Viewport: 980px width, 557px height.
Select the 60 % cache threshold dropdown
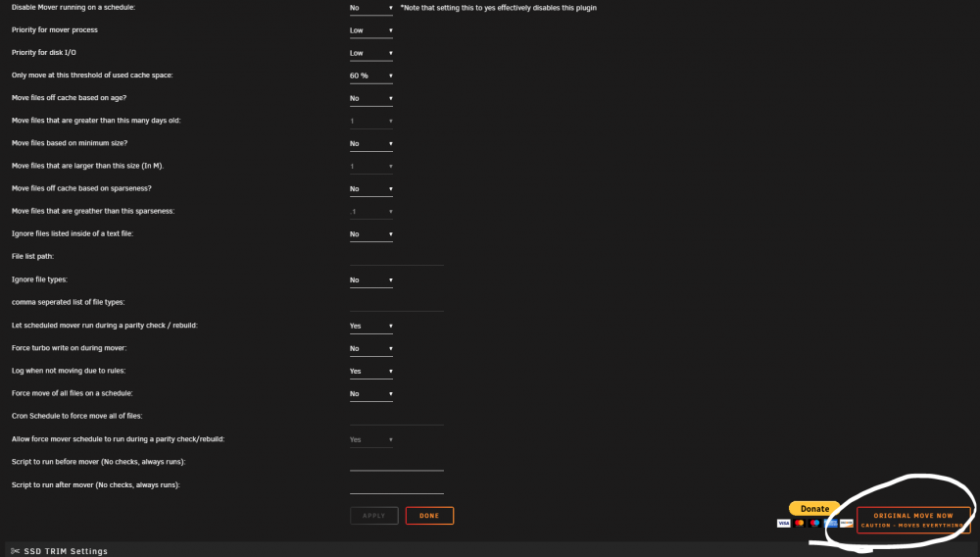pos(371,76)
